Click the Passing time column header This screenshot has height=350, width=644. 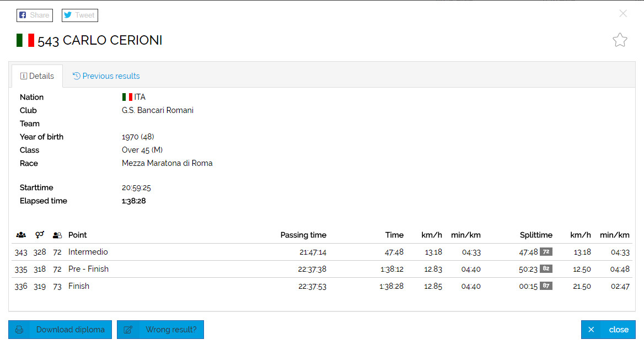303,235
